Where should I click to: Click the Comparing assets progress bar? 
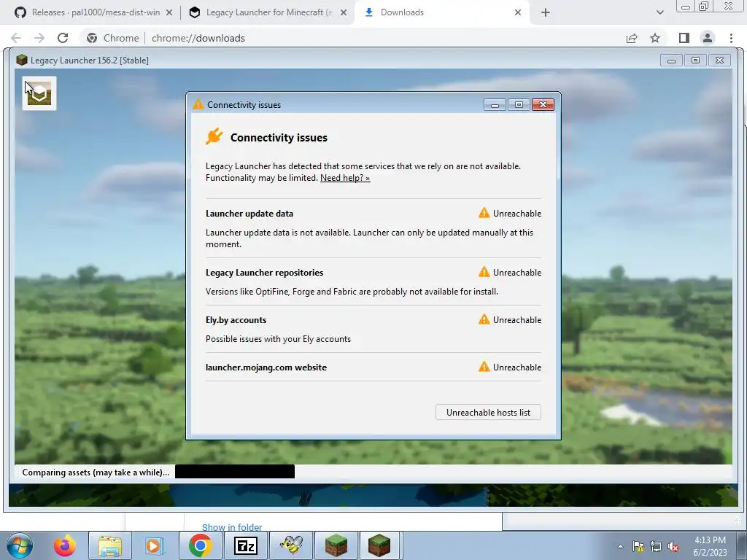click(234, 472)
